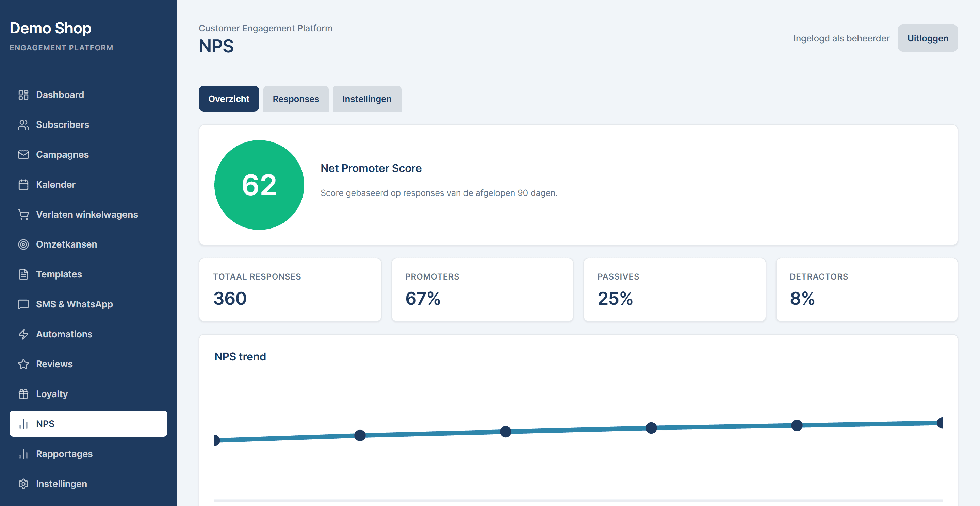Go to Subscribers page

pyautogui.click(x=88, y=125)
